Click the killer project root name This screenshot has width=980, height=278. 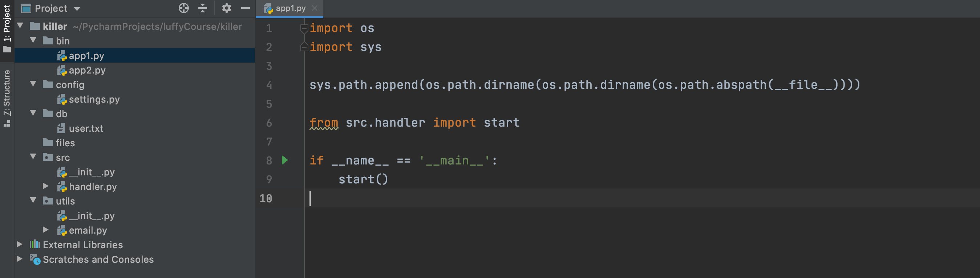[x=55, y=26]
